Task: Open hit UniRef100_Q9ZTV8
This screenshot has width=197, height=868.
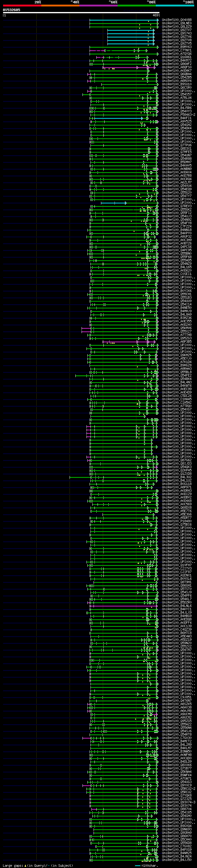Action: pos(177,40)
